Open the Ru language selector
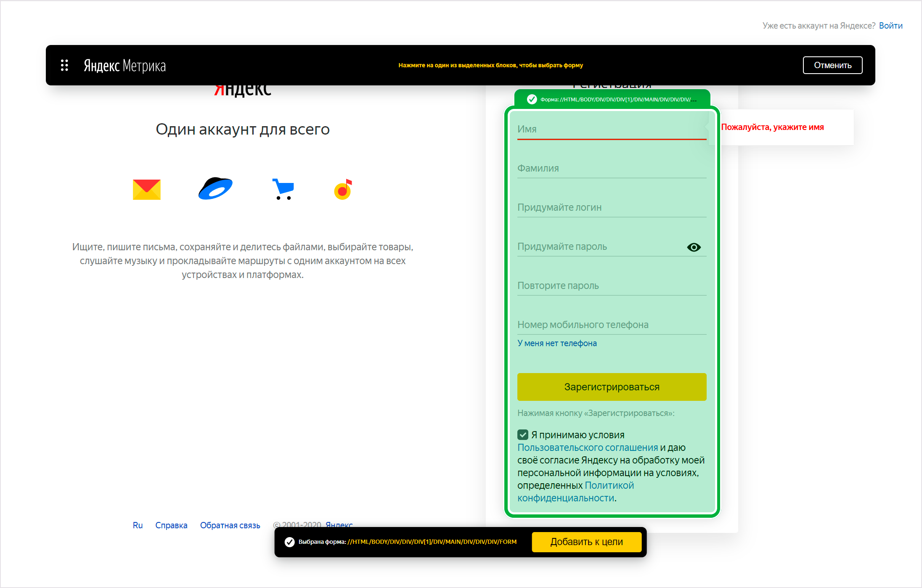The width and height of the screenshot is (922, 588). (138, 525)
